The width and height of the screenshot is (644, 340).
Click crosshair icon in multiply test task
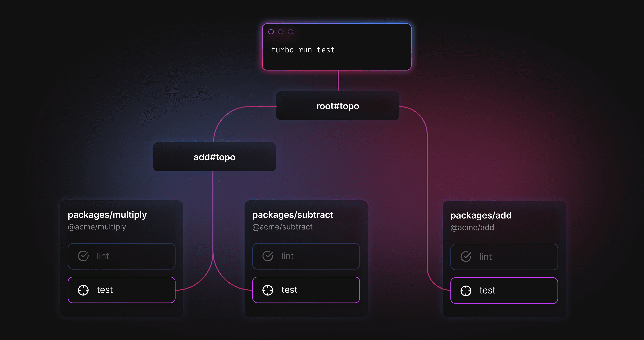[x=83, y=290]
